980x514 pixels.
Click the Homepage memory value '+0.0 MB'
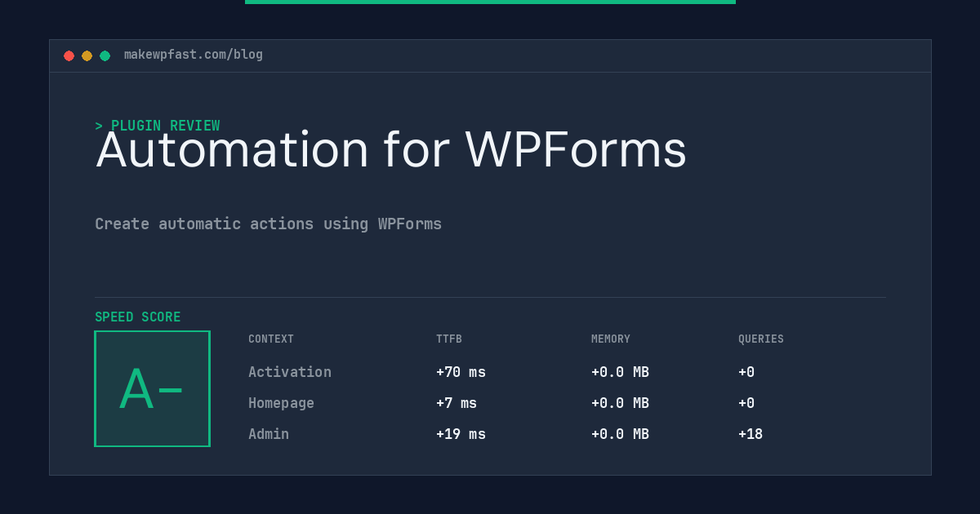click(x=620, y=403)
